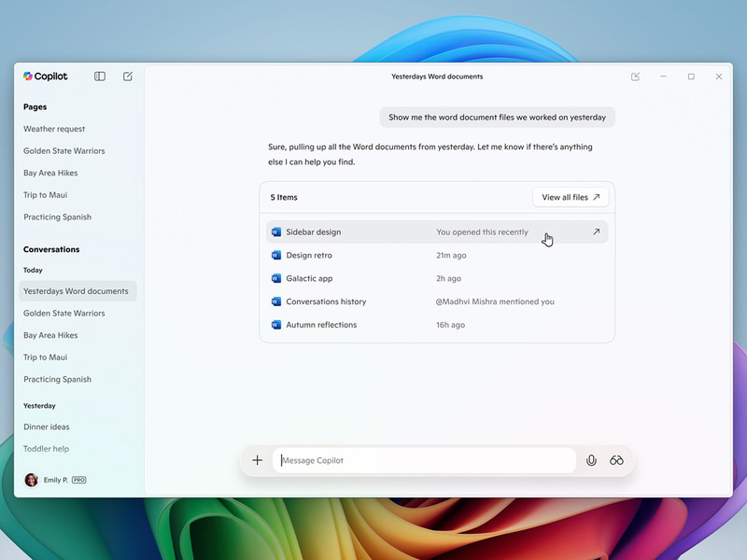Click '2h ago' timestamp
The height and width of the screenshot is (560, 747).
pyautogui.click(x=448, y=278)
